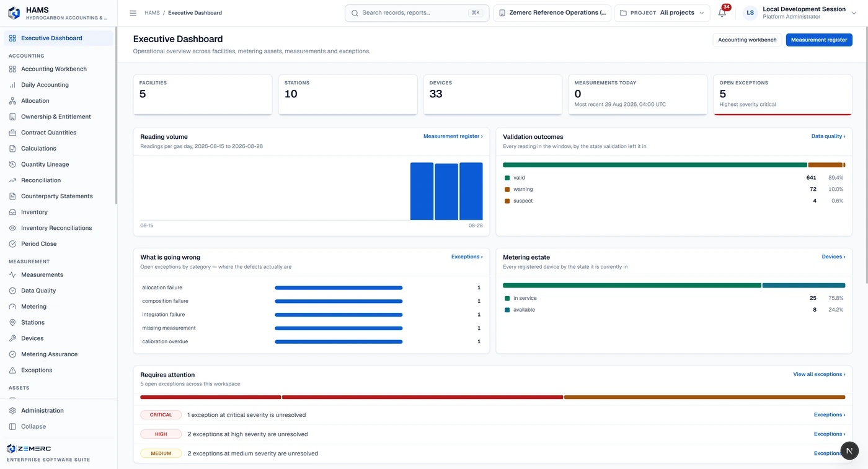Click the Open Exceptions summary card
868x469 pixels.
(783, 95)
